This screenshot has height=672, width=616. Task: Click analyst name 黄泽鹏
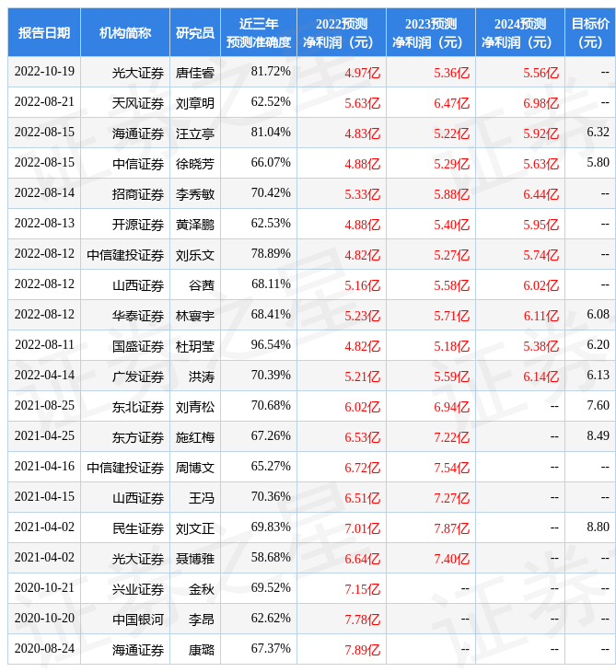(195, 225)
